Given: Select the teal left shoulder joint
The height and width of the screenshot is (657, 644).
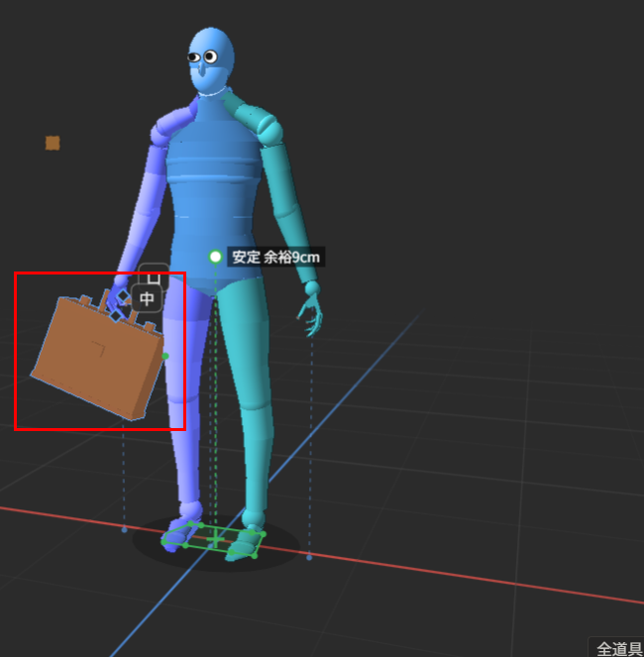Looking at the screenshot, I should point(269,129).
